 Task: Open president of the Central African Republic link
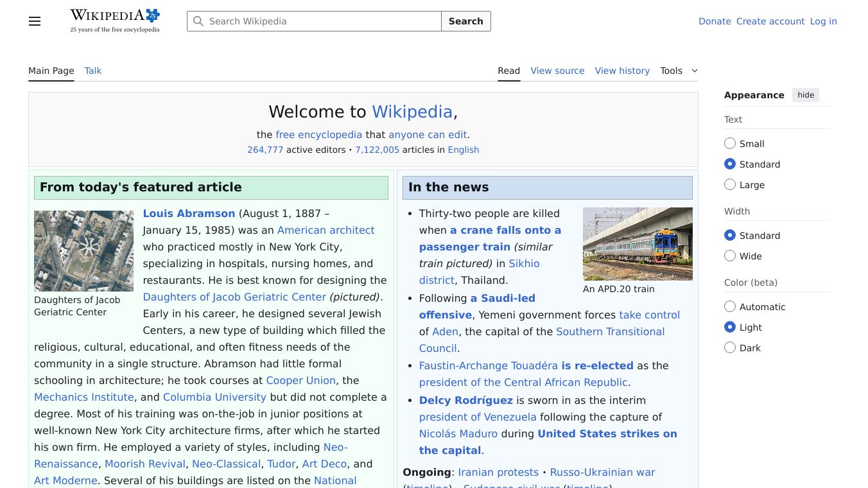[523, 382]
